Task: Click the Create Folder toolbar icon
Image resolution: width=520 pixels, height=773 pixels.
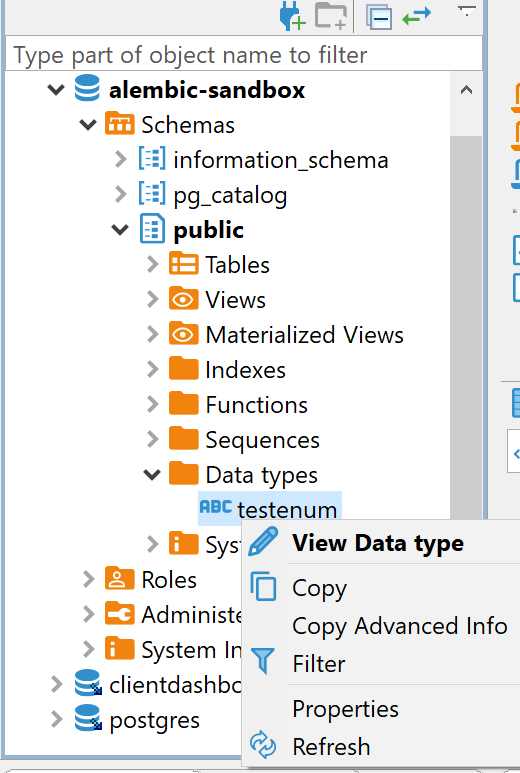Action: (x=331, y=16)
